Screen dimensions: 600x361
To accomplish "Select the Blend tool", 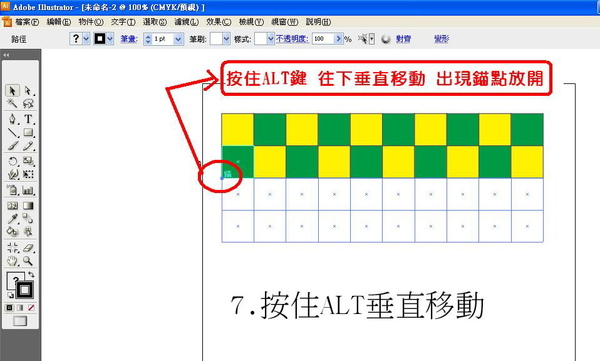I will point(28,219).
